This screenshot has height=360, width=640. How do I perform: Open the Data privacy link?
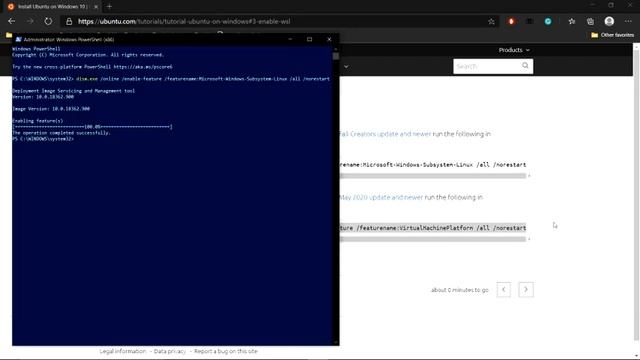(170, 351)
